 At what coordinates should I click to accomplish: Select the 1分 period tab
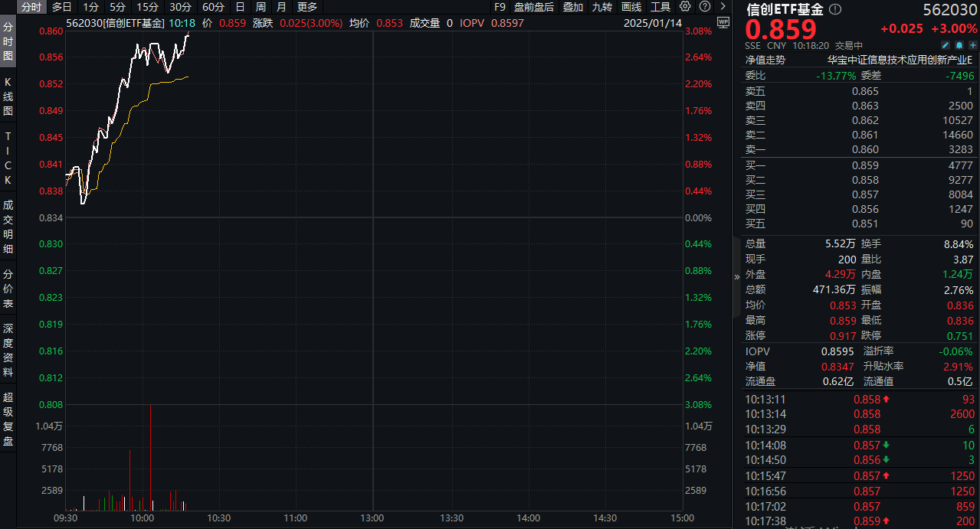coord(90,7)
